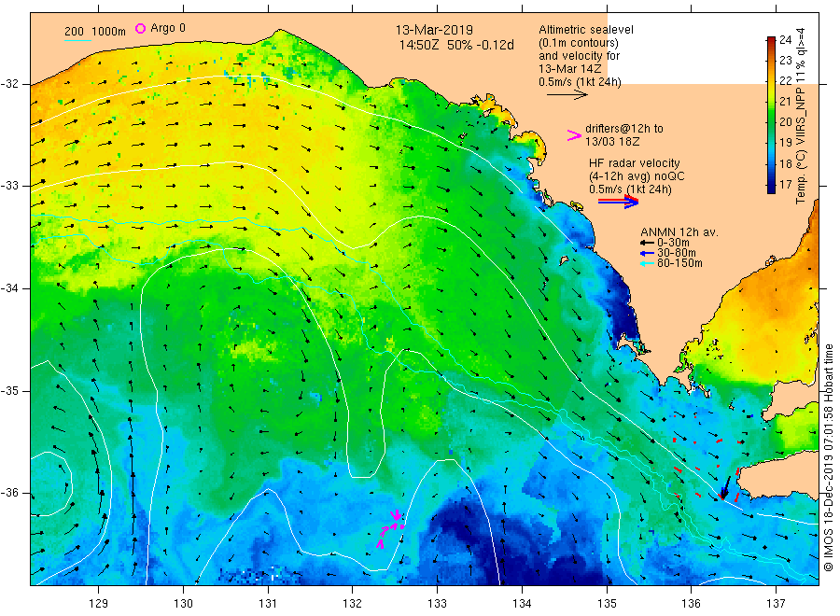Screen dimensions: 840x616
Task: Click the '13/03 18Z' text
Action: [x=612, y=142]
